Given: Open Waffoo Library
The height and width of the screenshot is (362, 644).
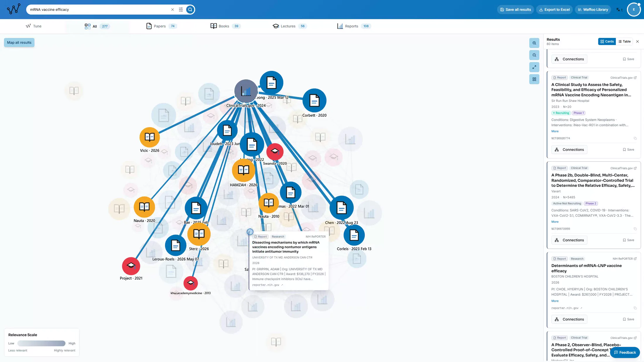Looking at the screenshot, I should click(x=593, y=10).
